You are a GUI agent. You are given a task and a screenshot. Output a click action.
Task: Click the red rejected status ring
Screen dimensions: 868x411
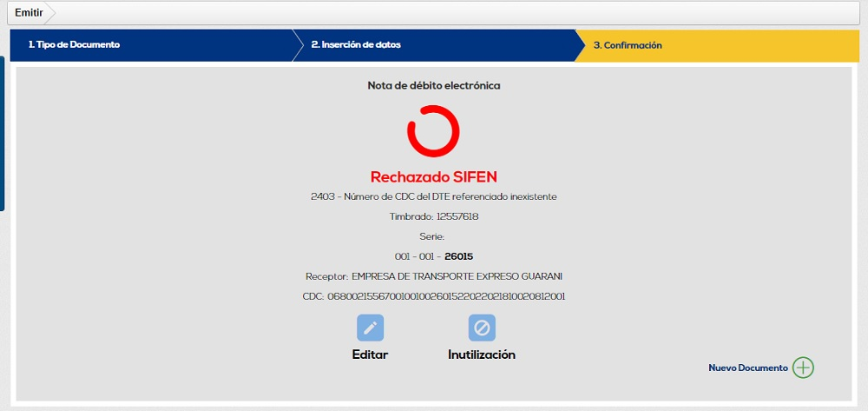(433, 131)
